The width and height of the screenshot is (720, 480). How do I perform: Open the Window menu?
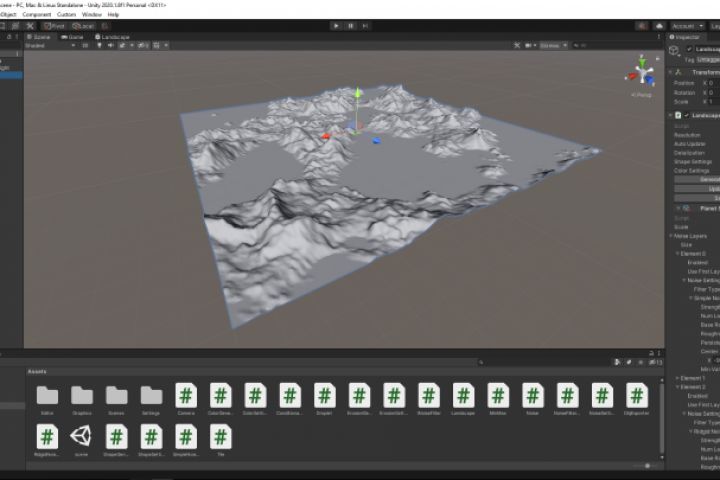click(x=92, y=15)
